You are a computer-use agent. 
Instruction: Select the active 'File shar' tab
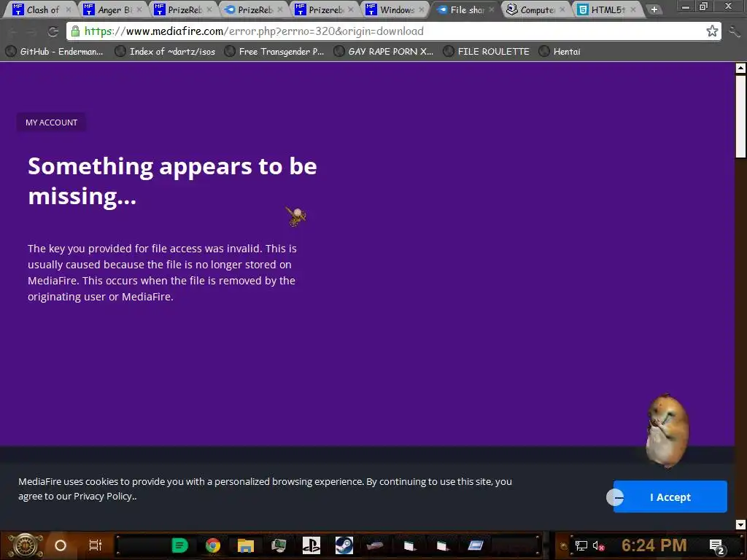click(465, 9)
